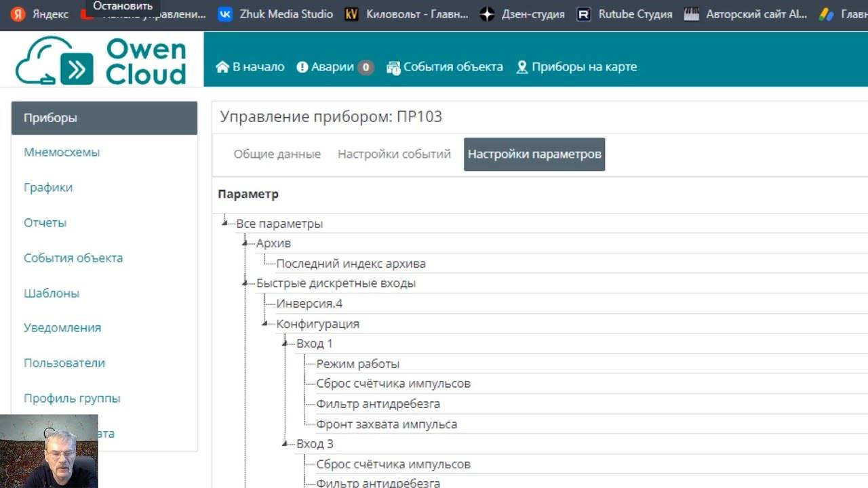Select Последний индекс архива parameter
868x488 pixels.
[x=351, y=264]
